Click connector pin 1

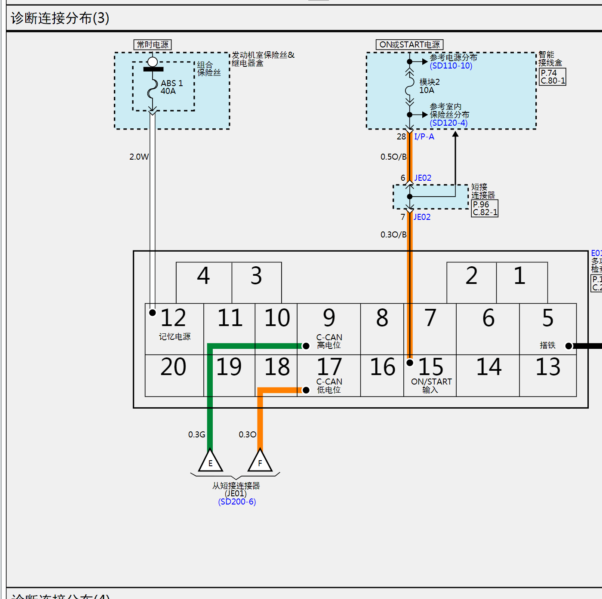522,283
